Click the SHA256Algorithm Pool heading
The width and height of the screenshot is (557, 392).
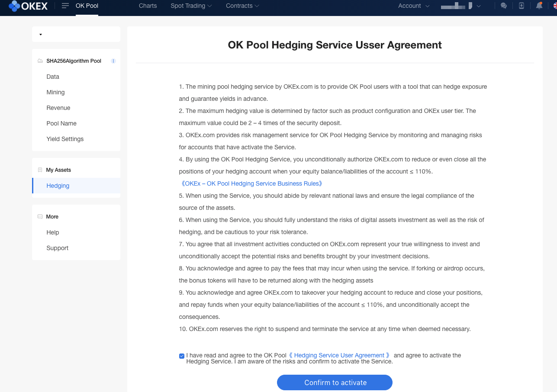click(x=74, y=61)
